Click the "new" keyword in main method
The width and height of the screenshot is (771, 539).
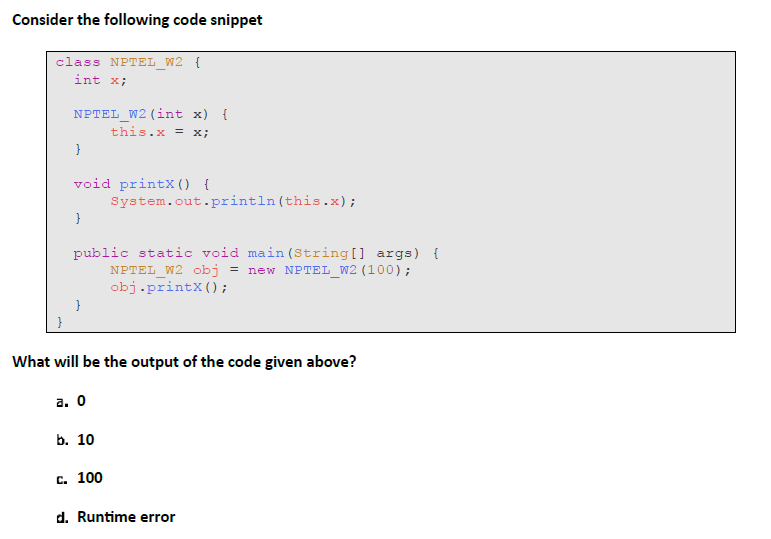click(261, 270)
